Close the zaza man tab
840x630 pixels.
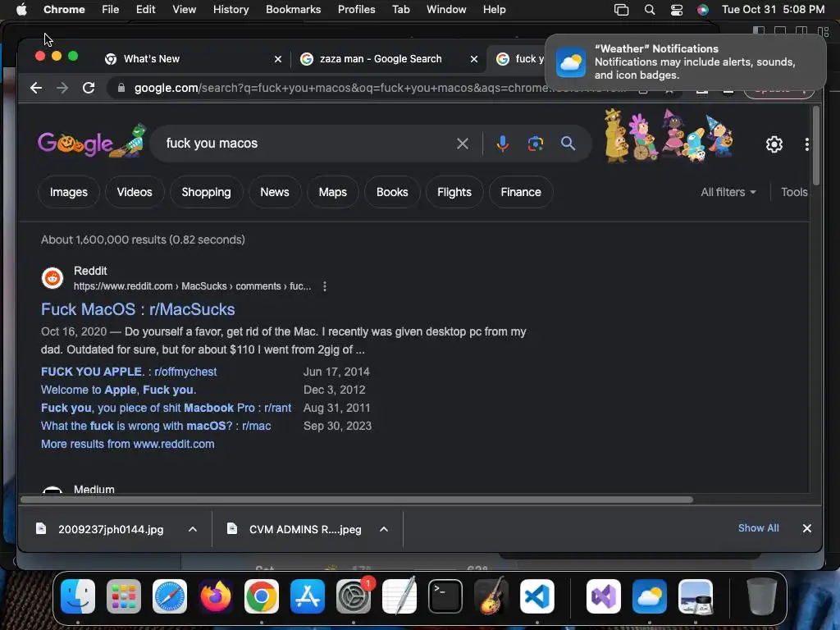tap(474, 59)
